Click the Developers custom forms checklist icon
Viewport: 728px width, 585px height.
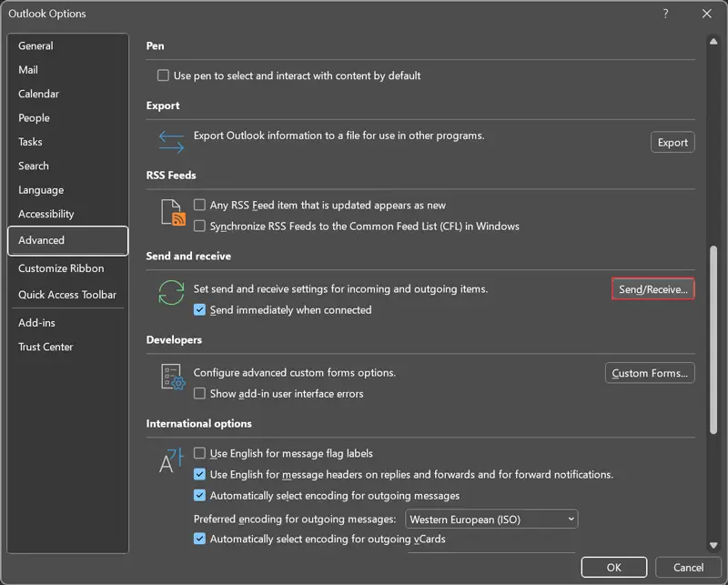tap(172, 378)
